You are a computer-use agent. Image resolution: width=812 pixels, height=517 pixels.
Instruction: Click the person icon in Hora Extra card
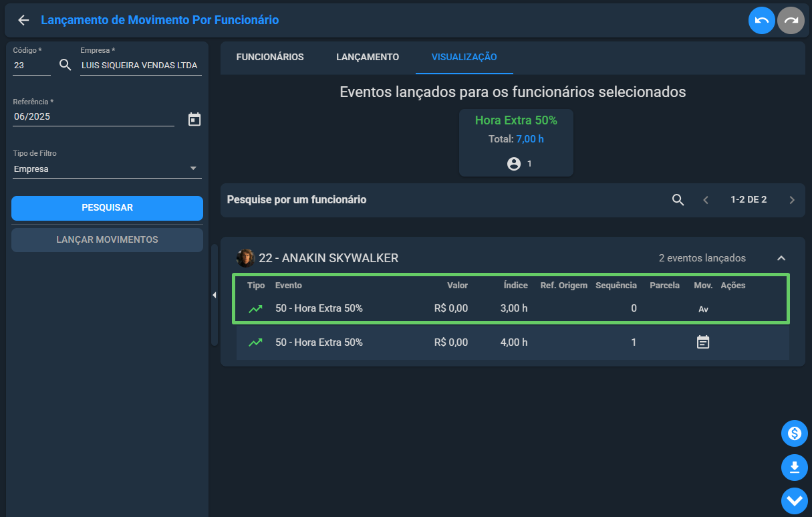pos(513,163)
